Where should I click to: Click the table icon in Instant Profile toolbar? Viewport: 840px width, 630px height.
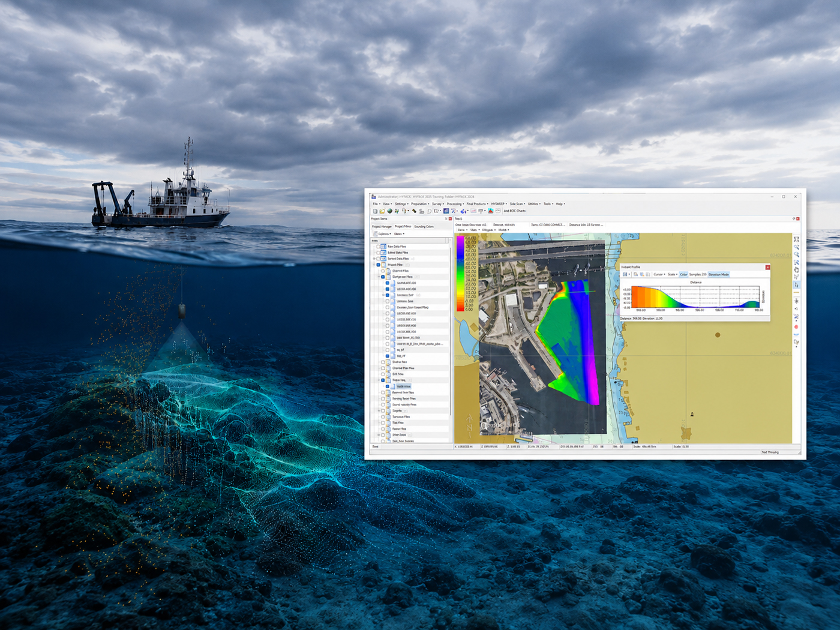pos(625,274)
